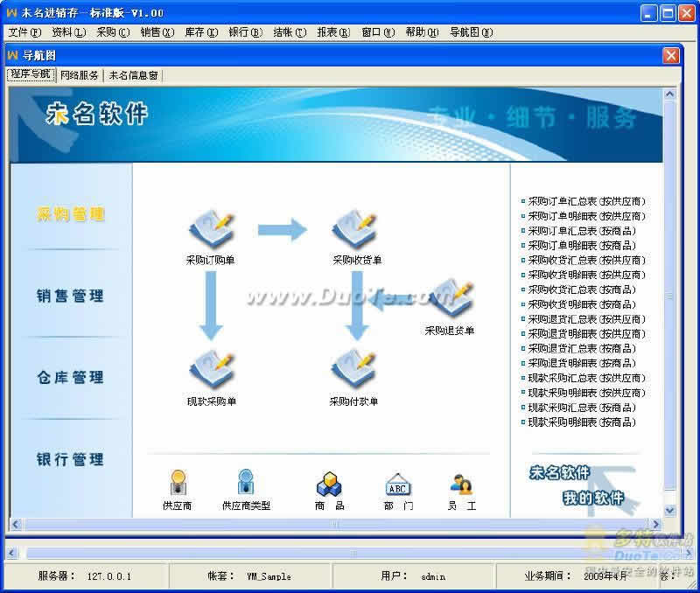This screenshot has width=700, height=593.
Task: Open the 报表(R) menu
Action: coord(333,32)
